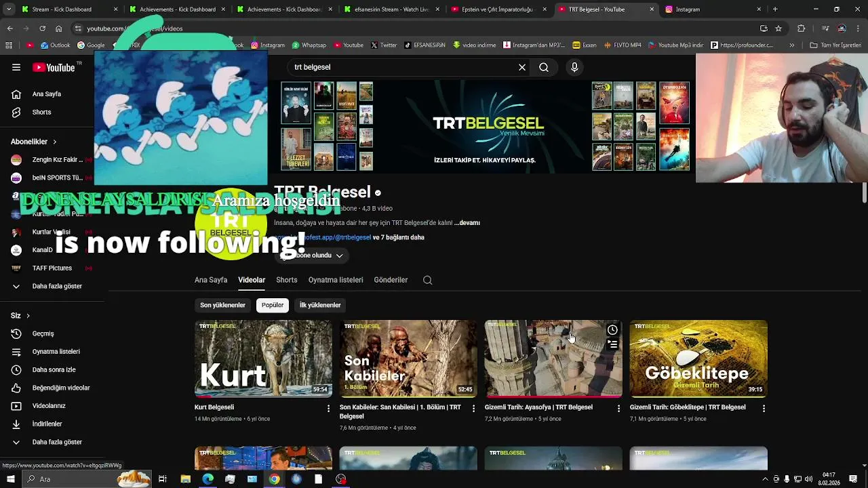Open Abone olundu subscription dropdown
868x488 pixels.
[x=313, y=256]
